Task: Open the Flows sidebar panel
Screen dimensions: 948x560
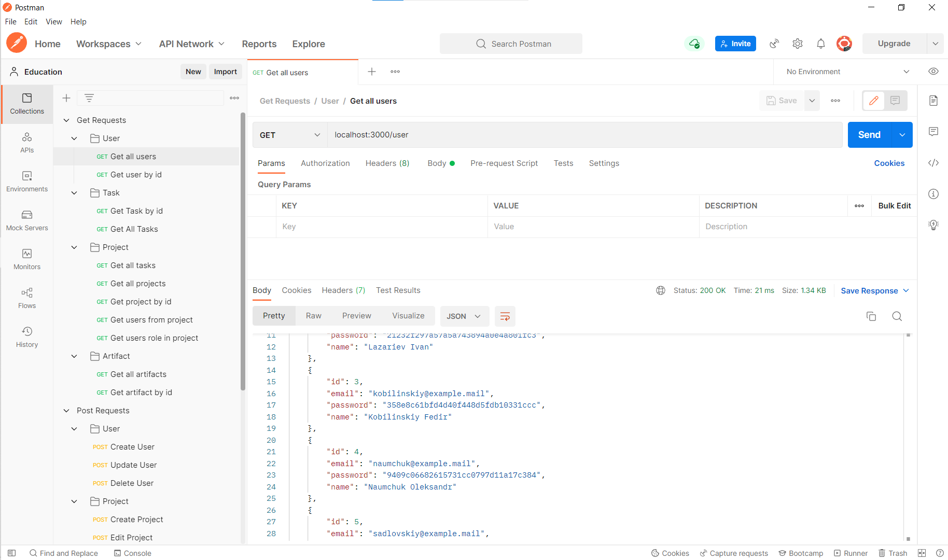Action: 27,298
